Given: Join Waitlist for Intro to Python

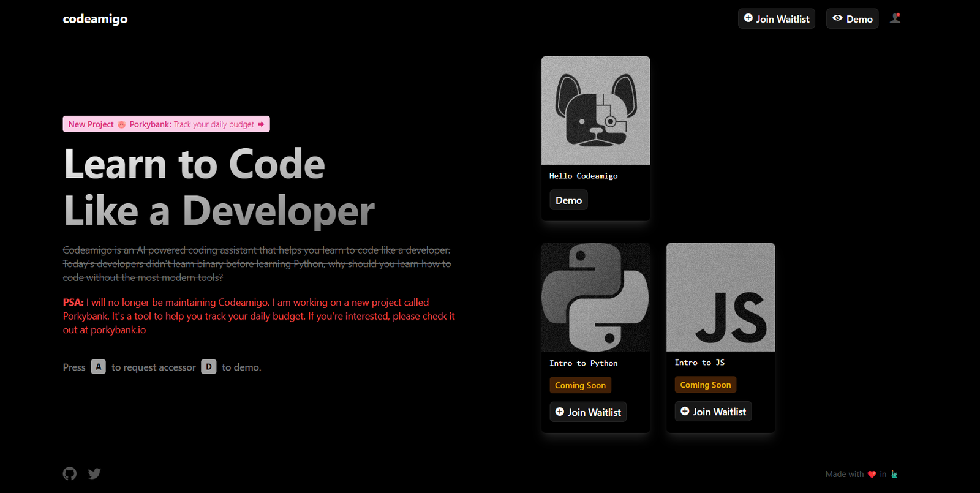Looking at the screenshot, I should pyautogui.click(x=588, y=412).
